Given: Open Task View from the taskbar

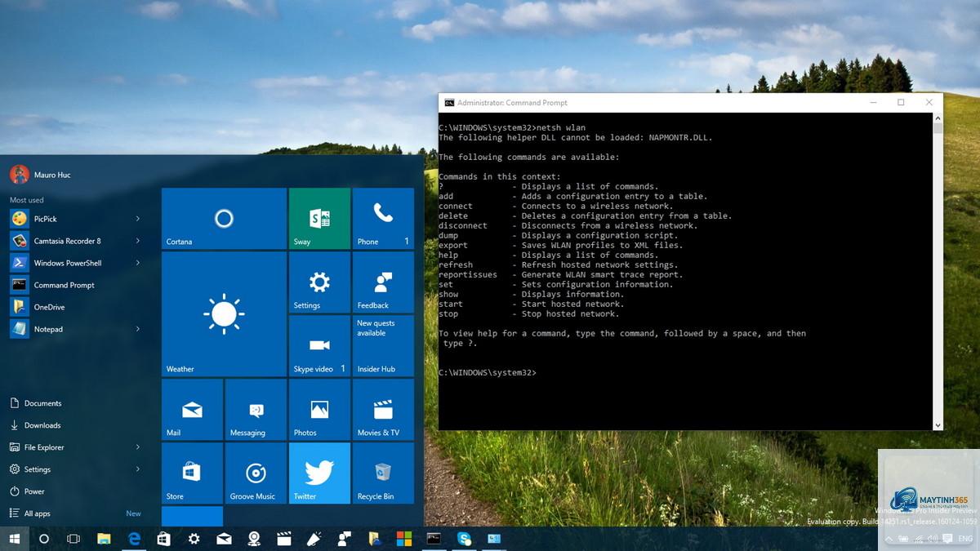Looking at the screenshot, I should pos(73,539).
